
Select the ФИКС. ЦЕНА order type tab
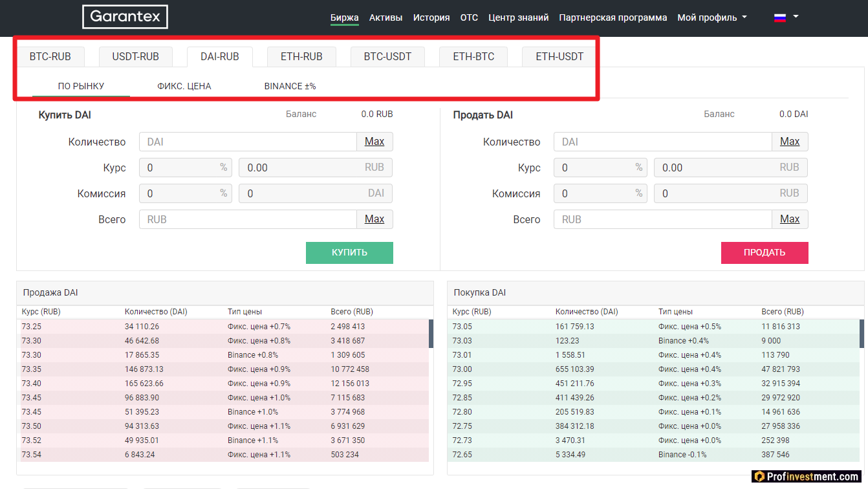tap(184, 86)
